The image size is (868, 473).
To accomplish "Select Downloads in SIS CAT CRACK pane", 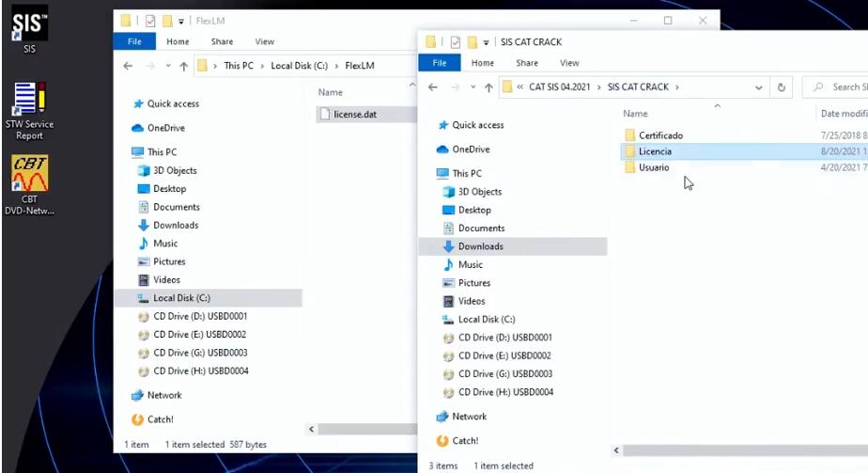I will [x=513, y=246].
